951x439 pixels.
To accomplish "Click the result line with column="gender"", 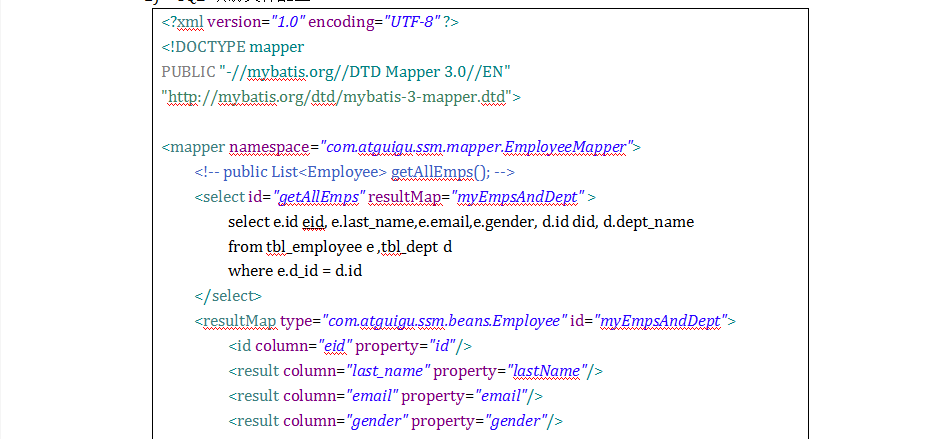I will pos(395,421).
